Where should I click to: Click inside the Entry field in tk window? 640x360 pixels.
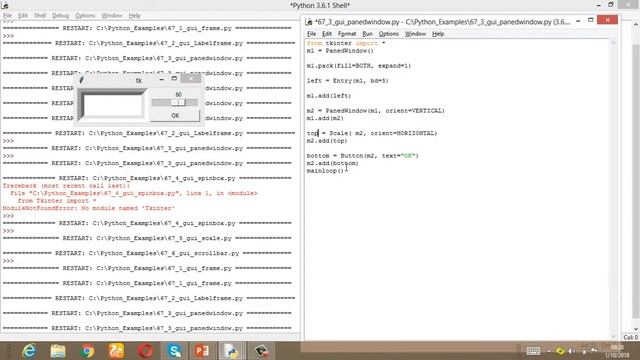[x=113, y=106]
